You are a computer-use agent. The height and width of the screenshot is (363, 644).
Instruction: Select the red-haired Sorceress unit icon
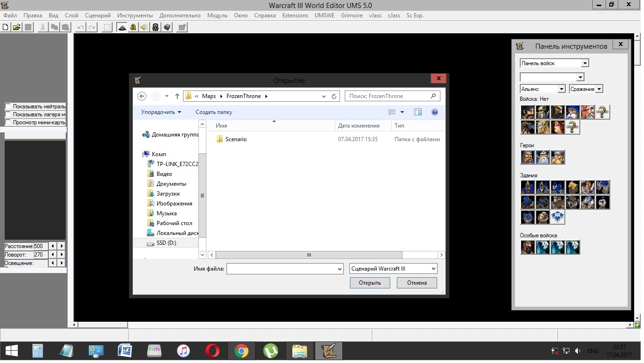point(558,127)
